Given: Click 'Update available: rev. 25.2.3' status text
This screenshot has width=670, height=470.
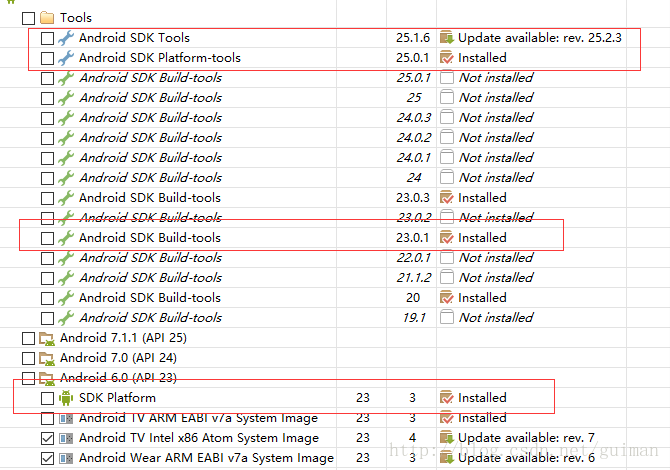Looking at the screenshot, I should 540,38.
